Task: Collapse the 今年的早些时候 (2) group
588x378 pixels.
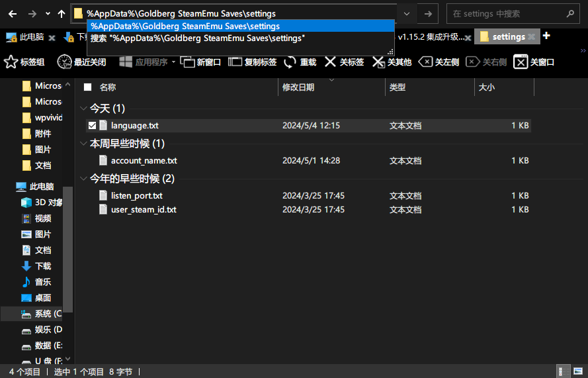Action: pos(83,179)
